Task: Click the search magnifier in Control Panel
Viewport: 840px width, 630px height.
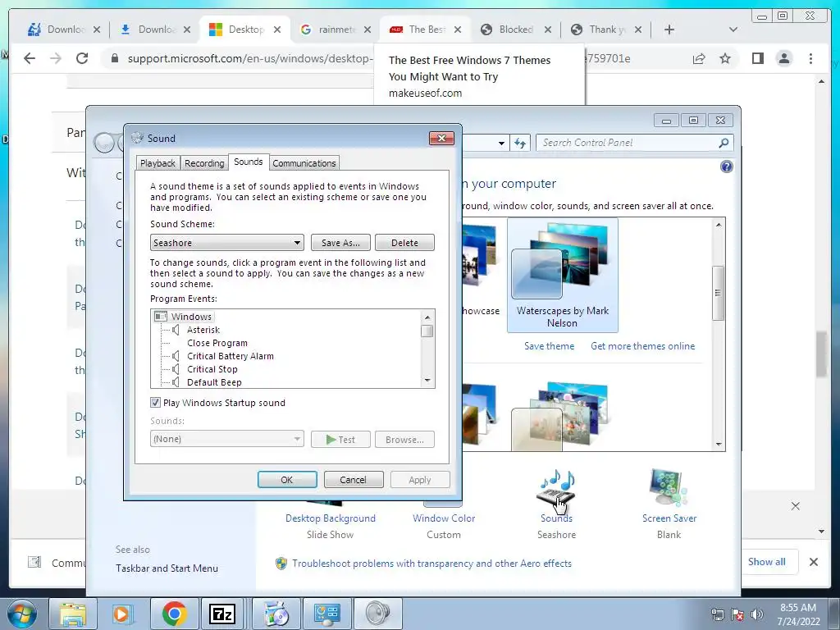Action: pyautogui.click(x=724, y=143)
